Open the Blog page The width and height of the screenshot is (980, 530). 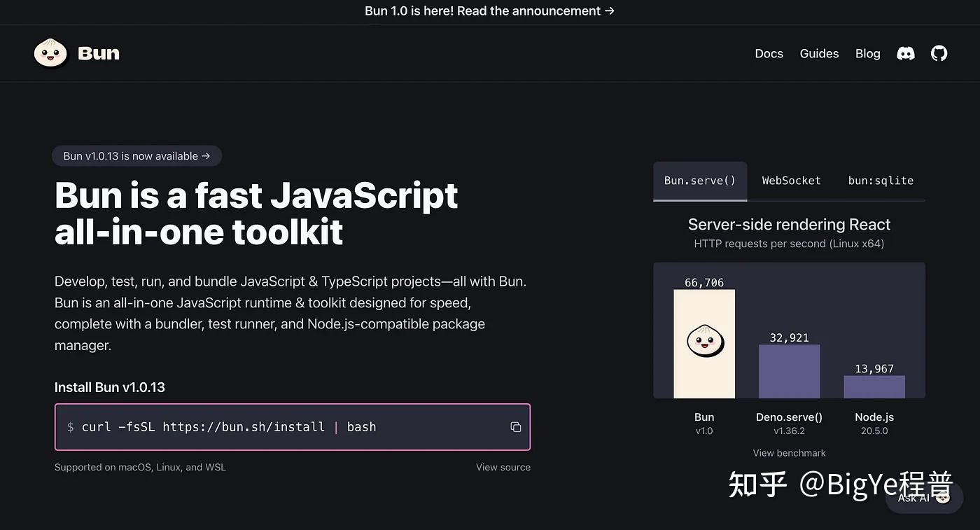click(867, 54)
